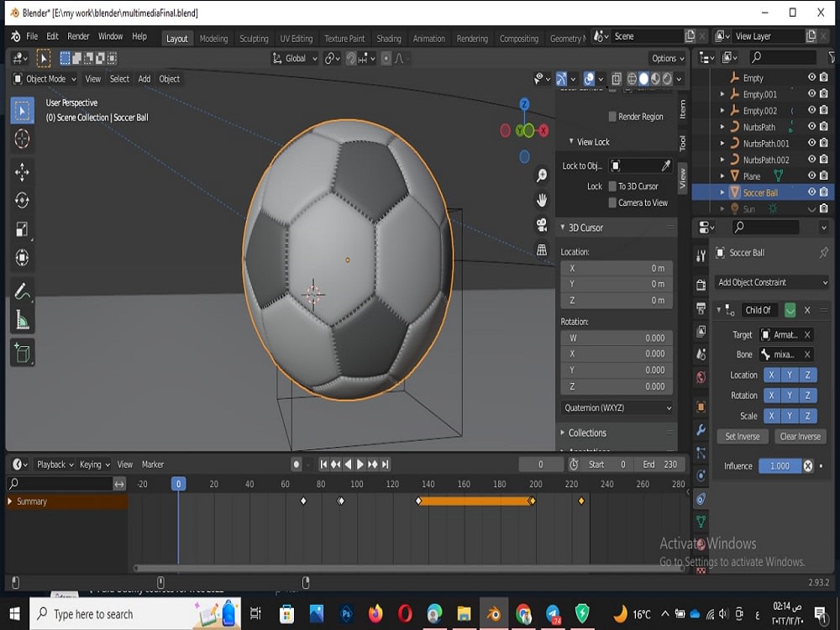Activate the Cursor tool in the toolbar
This screenshot has height=630, width=840.
pos(21,139)
